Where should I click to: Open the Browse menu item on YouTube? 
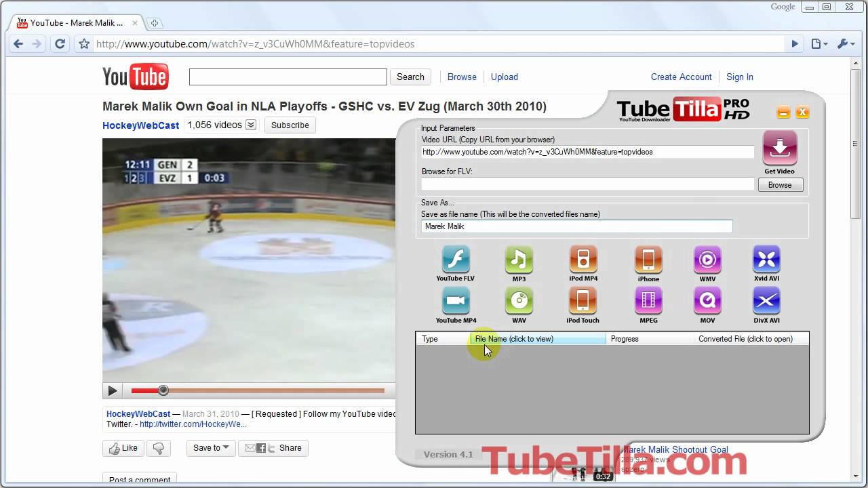pyautogui.click(x=462, y=77)
